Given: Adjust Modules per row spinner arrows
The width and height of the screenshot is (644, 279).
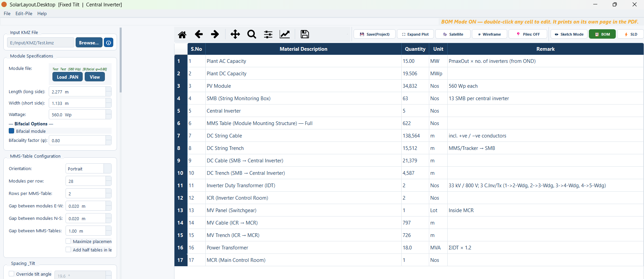Looking at the screenshot, I should [109, 181].
